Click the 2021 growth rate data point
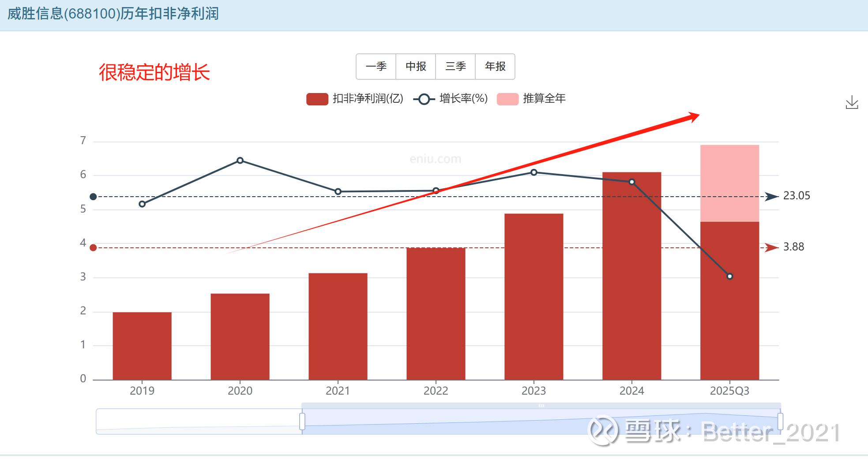868x459 pixels. pyautogui.click(x=338, y=192)
